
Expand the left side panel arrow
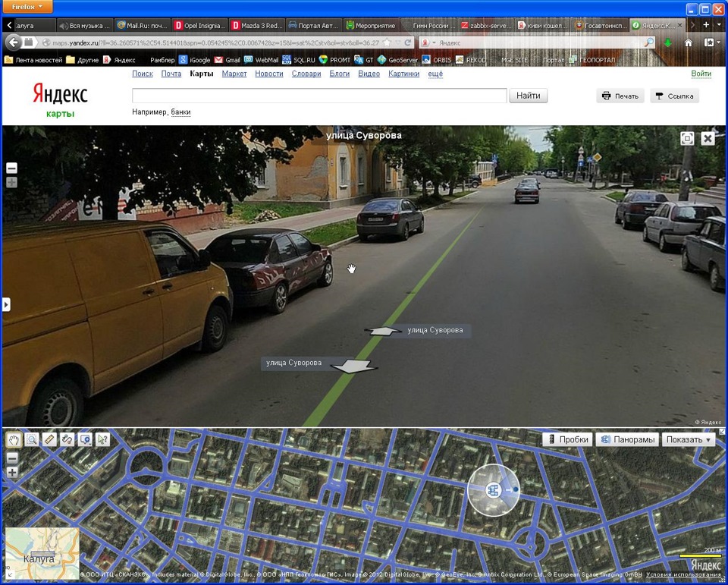(x=6, y=305)
